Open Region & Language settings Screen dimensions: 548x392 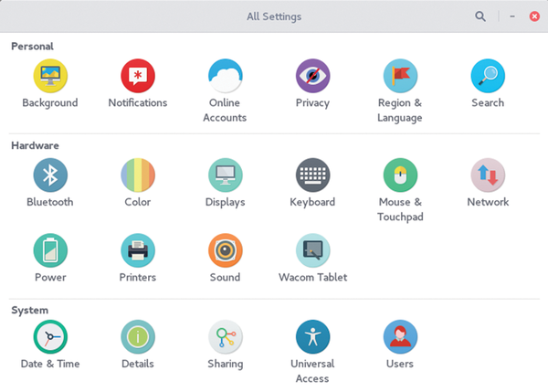(400, 76)
